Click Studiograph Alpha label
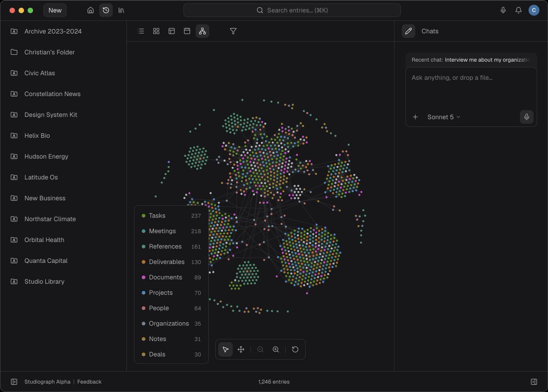 pyautogui.click(x=47, y=381)
